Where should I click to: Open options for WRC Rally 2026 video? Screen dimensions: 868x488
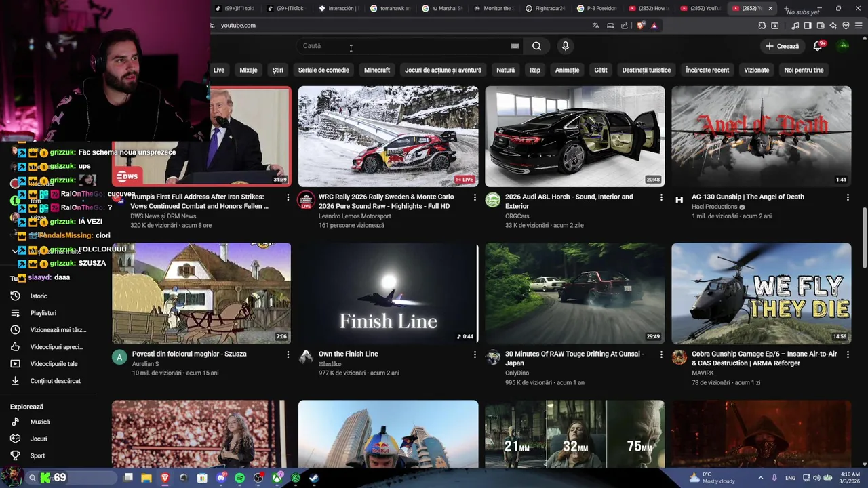coord(475,197)
